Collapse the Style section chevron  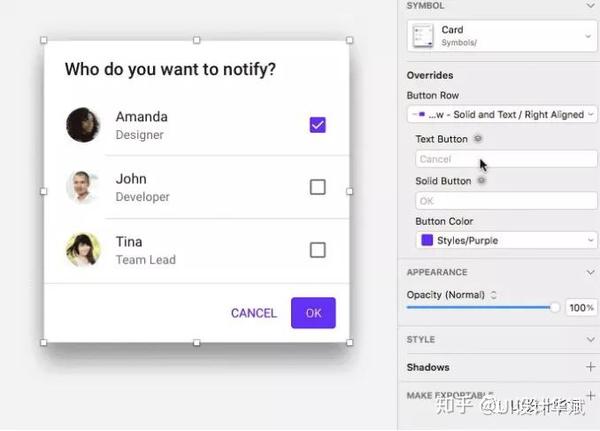pos(590,340)
